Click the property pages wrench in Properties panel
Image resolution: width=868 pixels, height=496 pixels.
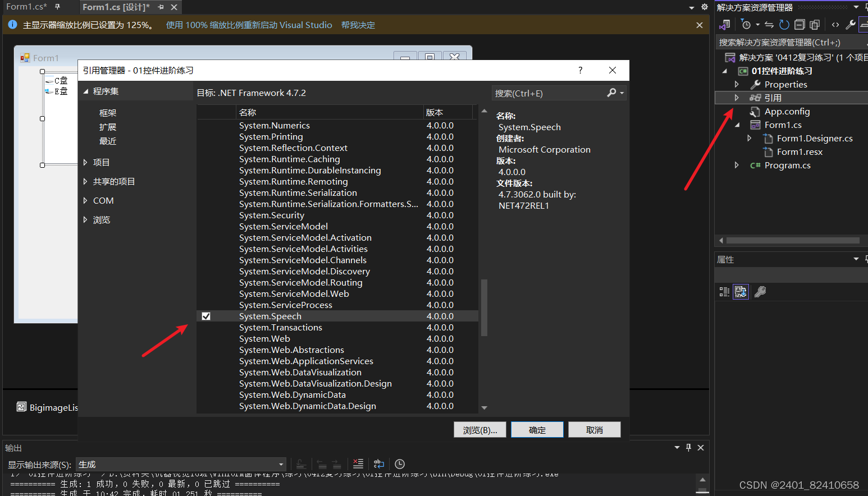pyautogui.click(x=760, y=292)
